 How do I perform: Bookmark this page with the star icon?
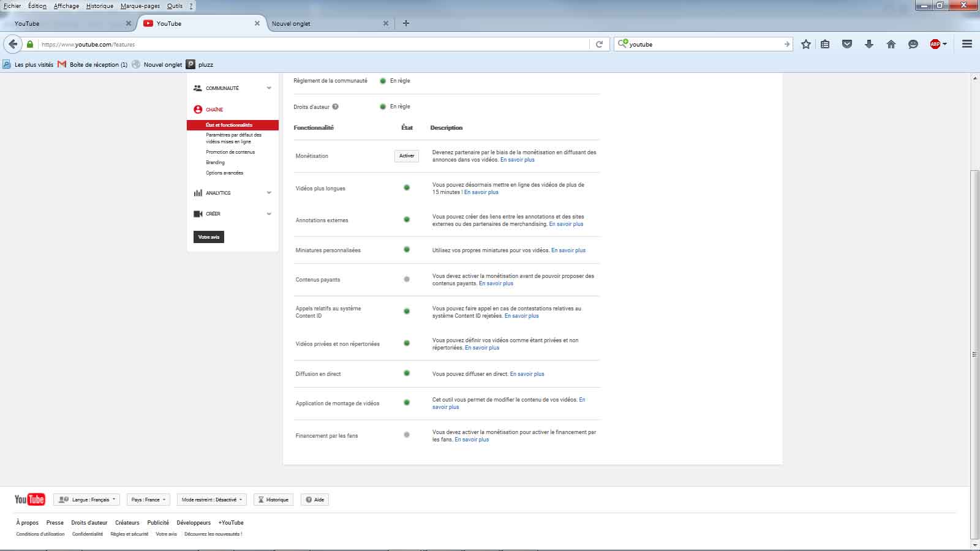pos(806,44)
